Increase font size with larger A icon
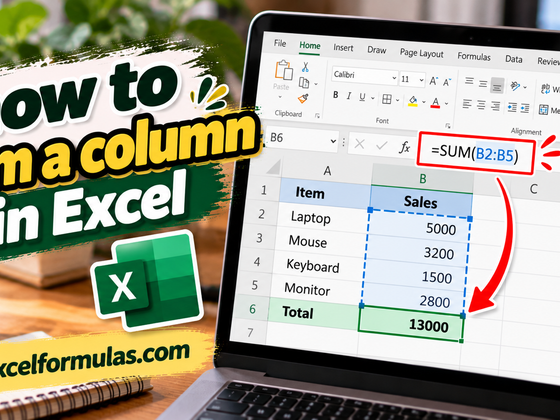Image resolution: width=560 pixels, height=420 pixels. pyautogui.click(x=433, y=81)
